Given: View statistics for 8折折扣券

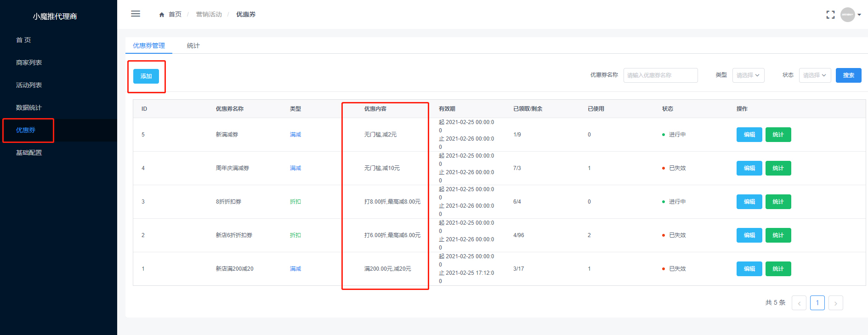Looking at the screenshot, I should pyautogui.click(x=778, y=202).
